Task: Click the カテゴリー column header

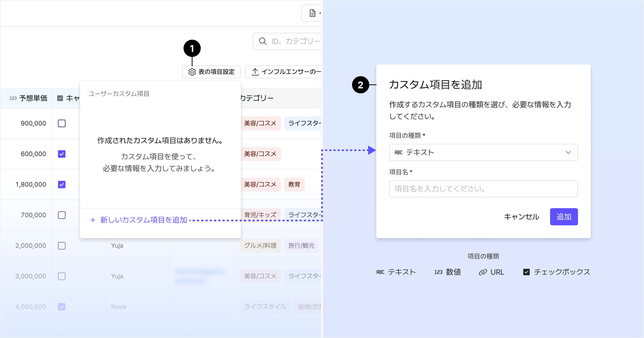Action: click(x=257, y=98)
